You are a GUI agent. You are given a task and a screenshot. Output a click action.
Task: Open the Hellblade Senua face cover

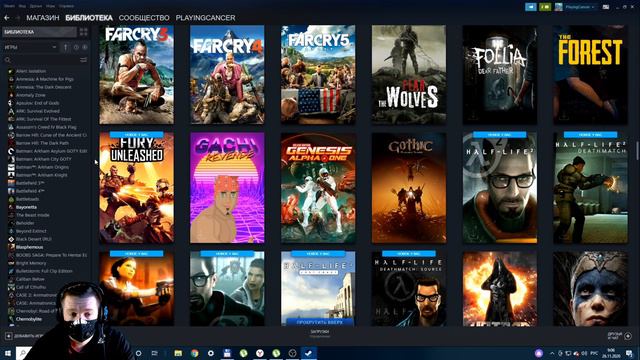[590, 289]
